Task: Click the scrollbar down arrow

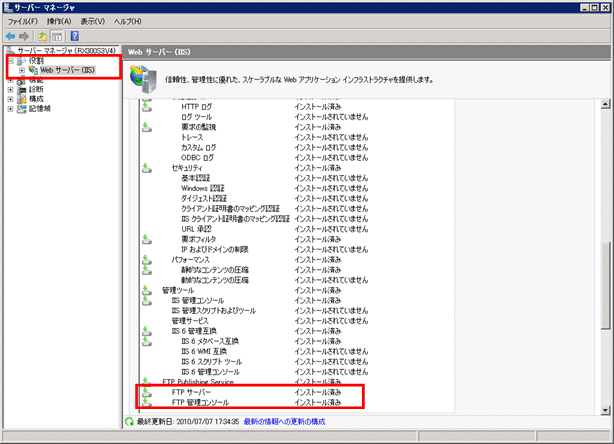Action: [x=605, y=410]
